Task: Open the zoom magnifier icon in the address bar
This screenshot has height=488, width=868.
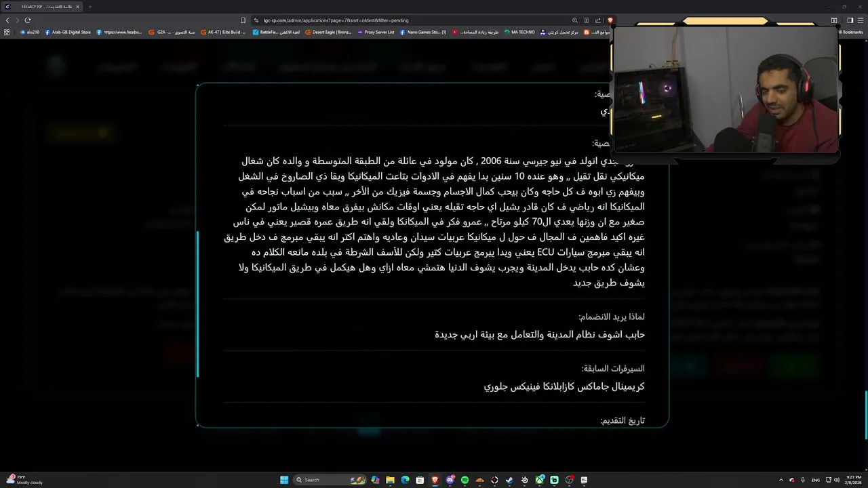Action: tap(575, 20)
